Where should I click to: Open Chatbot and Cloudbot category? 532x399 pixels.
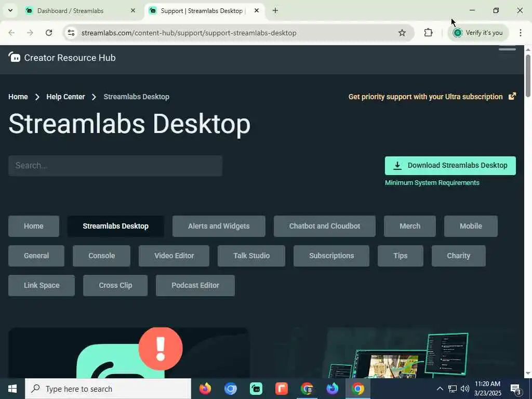click(x=325, y=226)
